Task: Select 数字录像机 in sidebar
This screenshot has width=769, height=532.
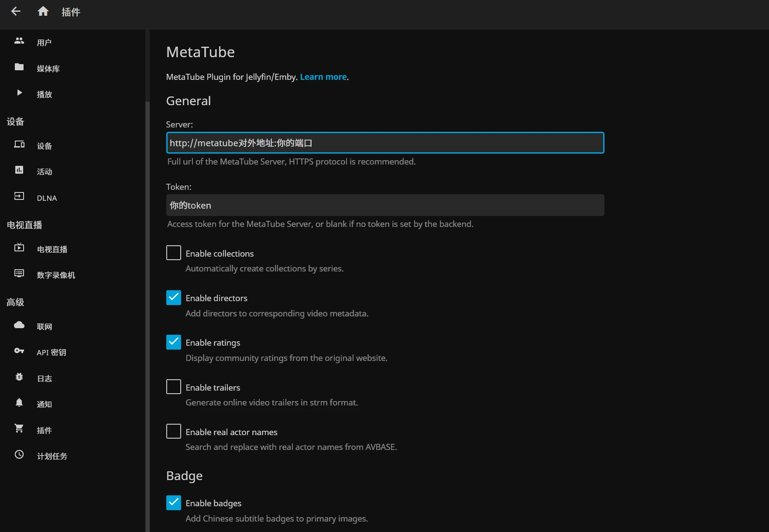Action: pos(56,275)
